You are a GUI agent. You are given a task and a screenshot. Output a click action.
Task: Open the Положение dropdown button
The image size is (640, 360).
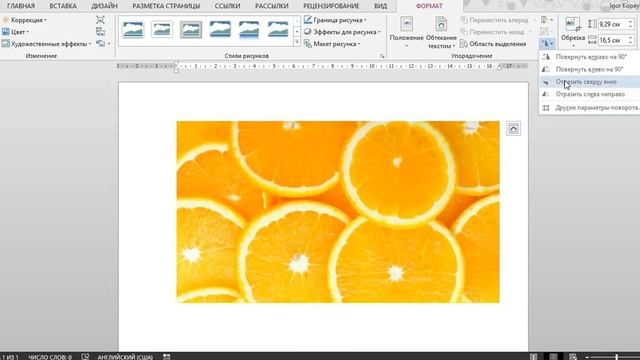(406, 33)
